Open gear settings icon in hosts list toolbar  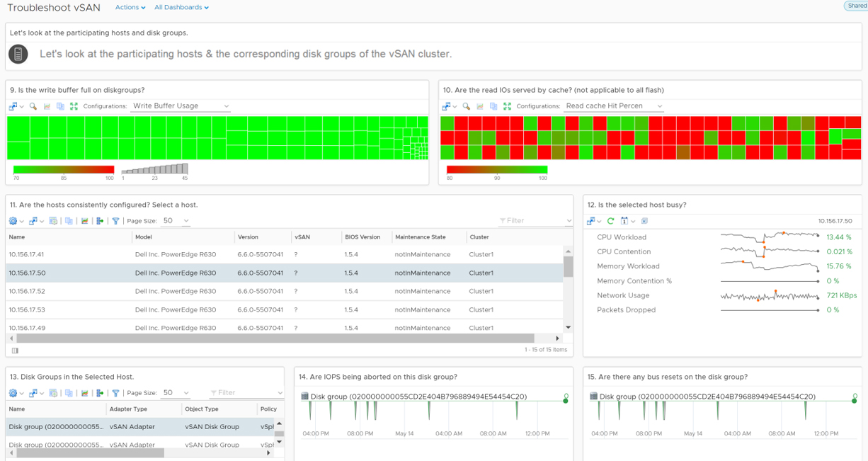(13, 221)
